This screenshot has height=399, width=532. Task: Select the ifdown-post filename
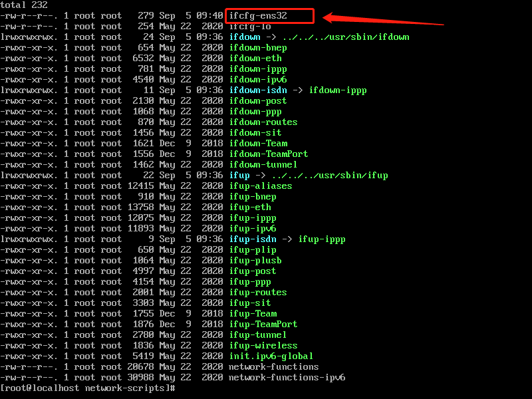[x=258, y=101]
